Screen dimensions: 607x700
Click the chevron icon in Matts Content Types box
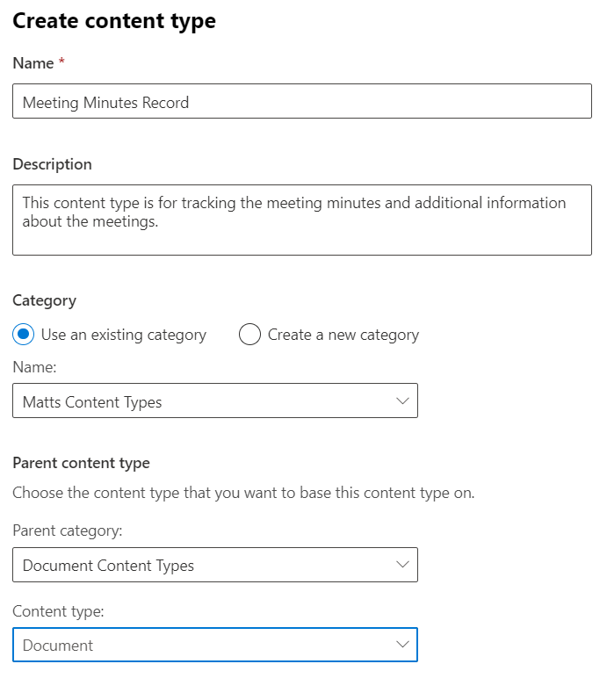(x=402, y=401)
